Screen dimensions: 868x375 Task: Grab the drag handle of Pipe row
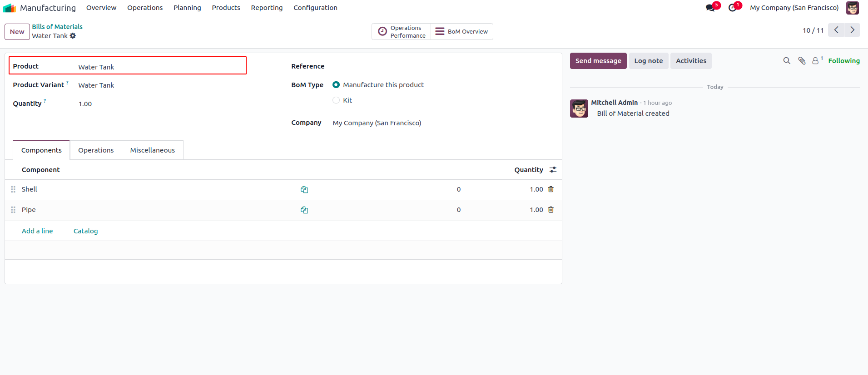[x=13, y=210]
